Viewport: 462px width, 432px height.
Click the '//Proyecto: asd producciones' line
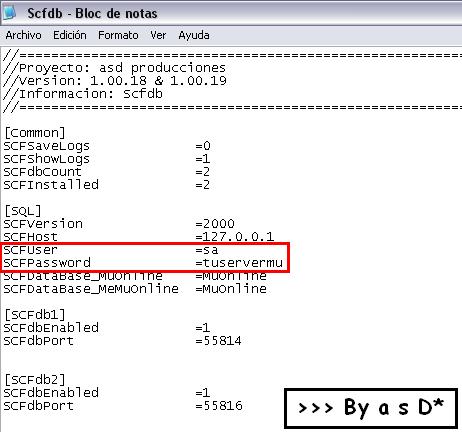tap(114, 68)
